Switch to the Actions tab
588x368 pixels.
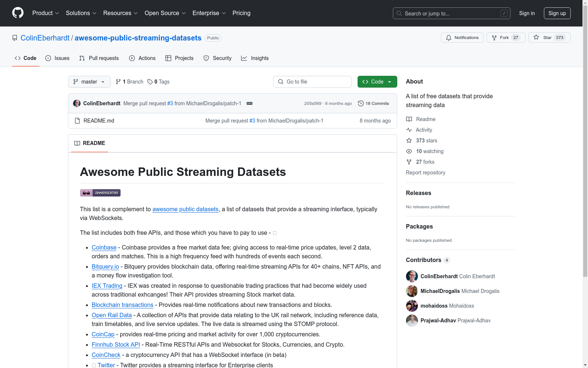pos(142,58)
